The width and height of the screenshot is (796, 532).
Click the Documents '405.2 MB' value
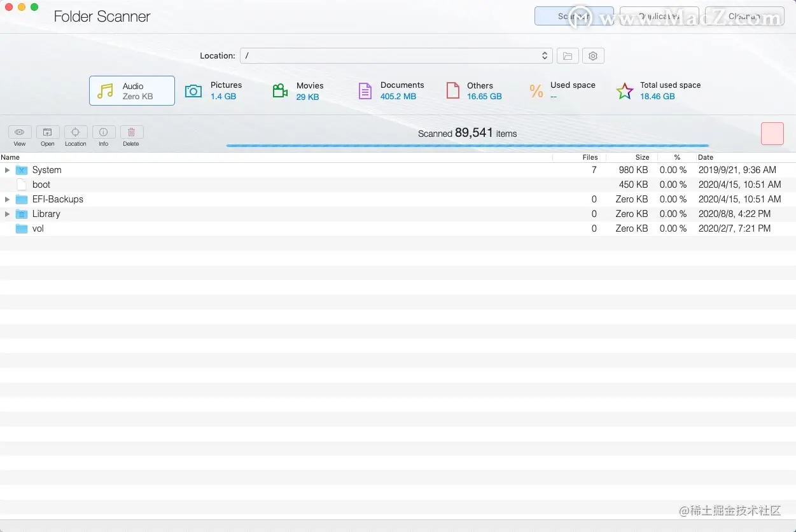[398, 97]
